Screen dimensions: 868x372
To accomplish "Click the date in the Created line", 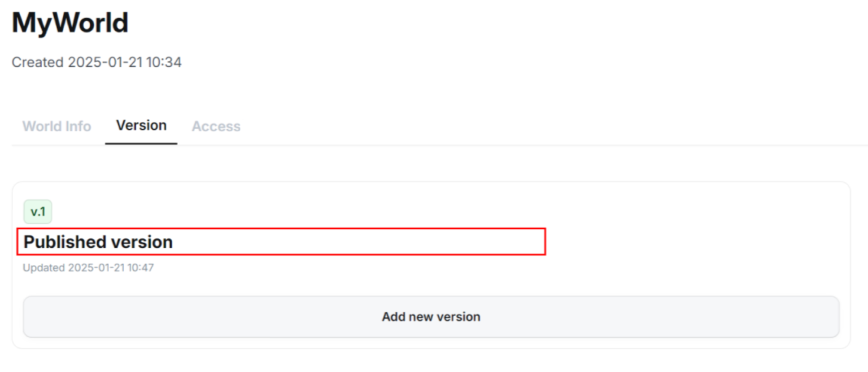I will click(x=105, y=62).
